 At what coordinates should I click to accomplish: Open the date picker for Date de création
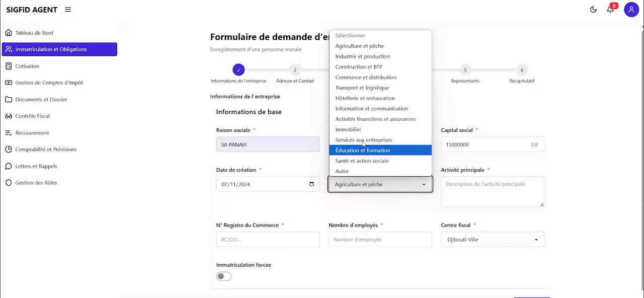[x=311, y=184]
